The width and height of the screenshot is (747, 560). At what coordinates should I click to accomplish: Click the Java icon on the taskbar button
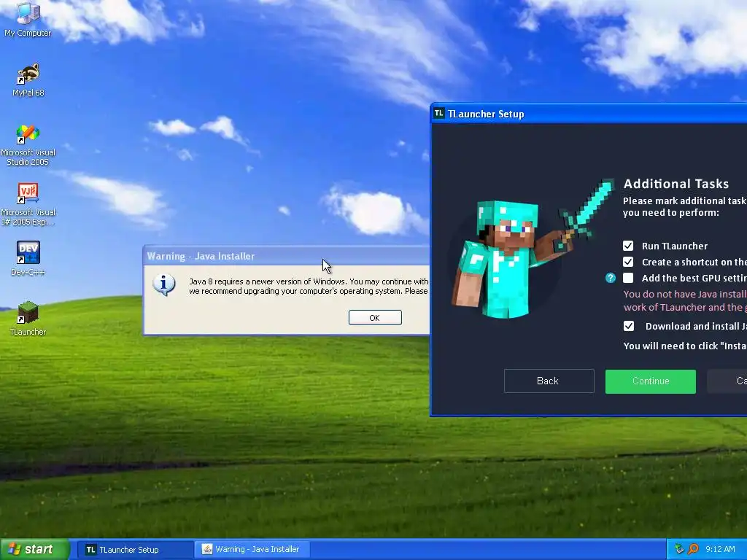(x=206, y=549)
